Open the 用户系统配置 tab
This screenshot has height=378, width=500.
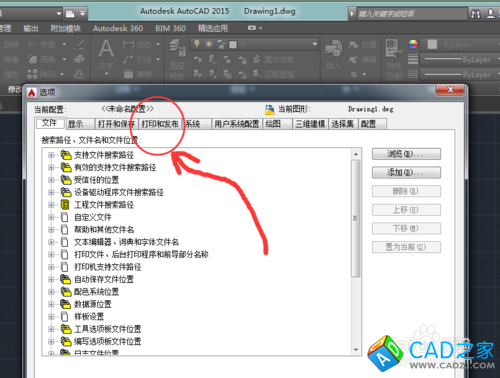237,124
